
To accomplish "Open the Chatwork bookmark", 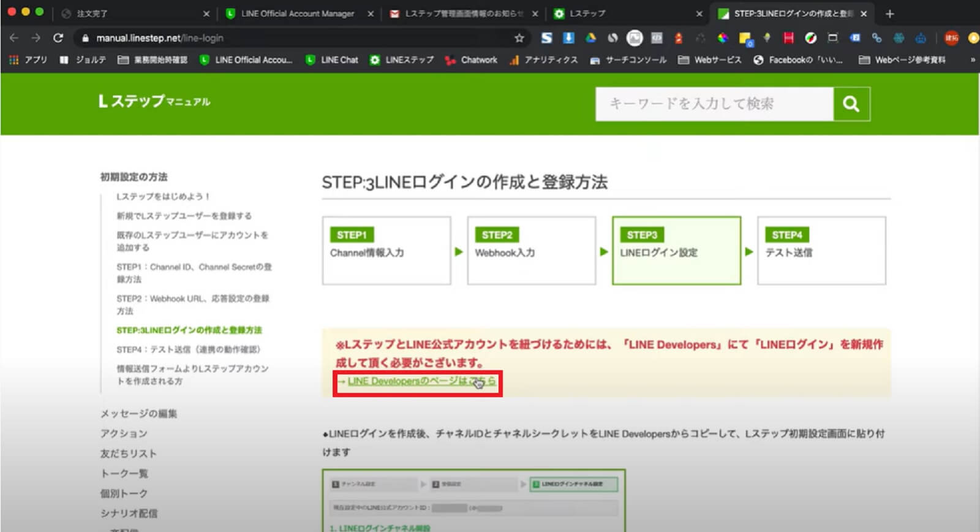I will click(471, 59).
